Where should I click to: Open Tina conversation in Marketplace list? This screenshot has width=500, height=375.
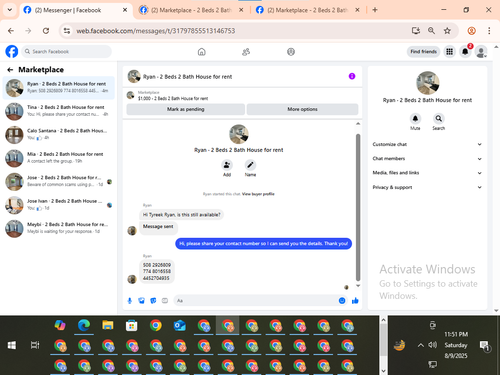coord(59,111)
